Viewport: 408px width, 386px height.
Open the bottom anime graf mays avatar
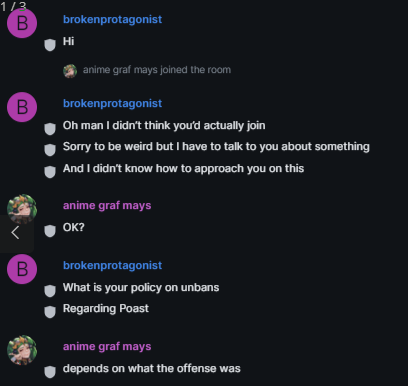coord(22,350)
